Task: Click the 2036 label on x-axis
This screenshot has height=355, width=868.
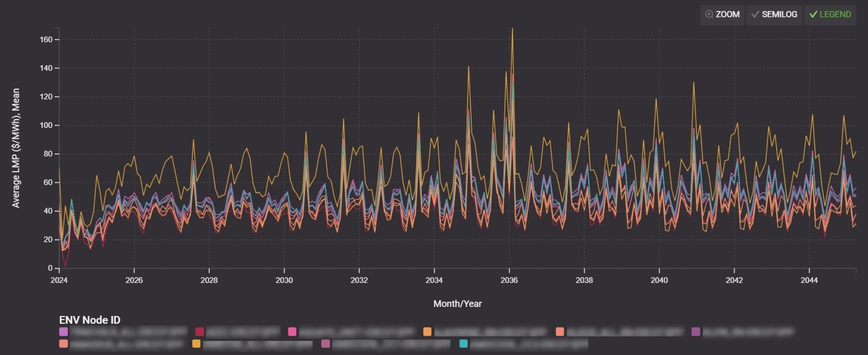Action: point(509,280)
